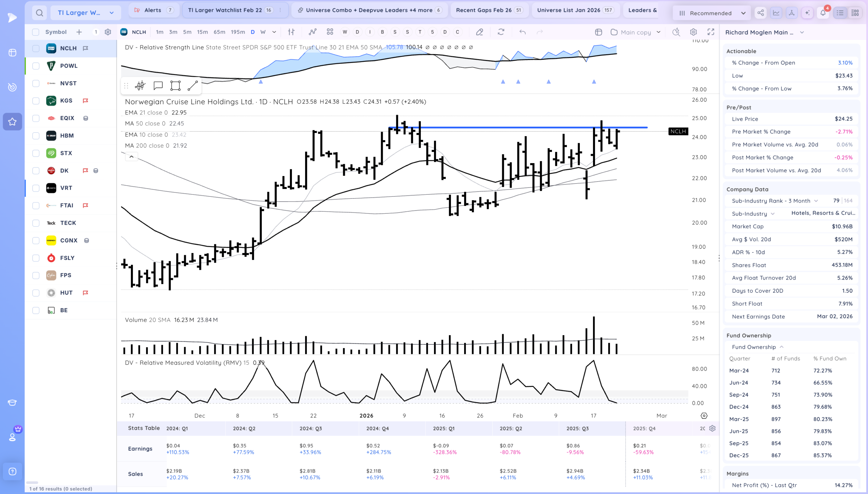Select the trend line drawing tool

point(193,85)
